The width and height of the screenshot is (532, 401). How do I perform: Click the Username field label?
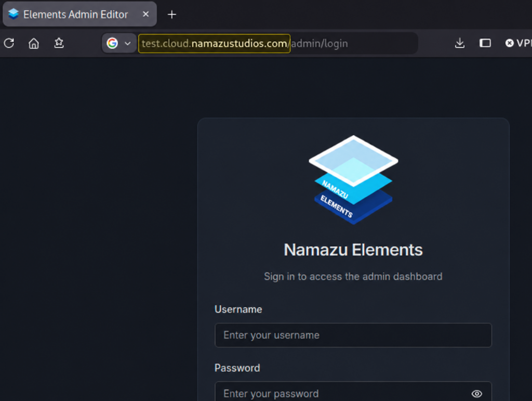point(238,309)
